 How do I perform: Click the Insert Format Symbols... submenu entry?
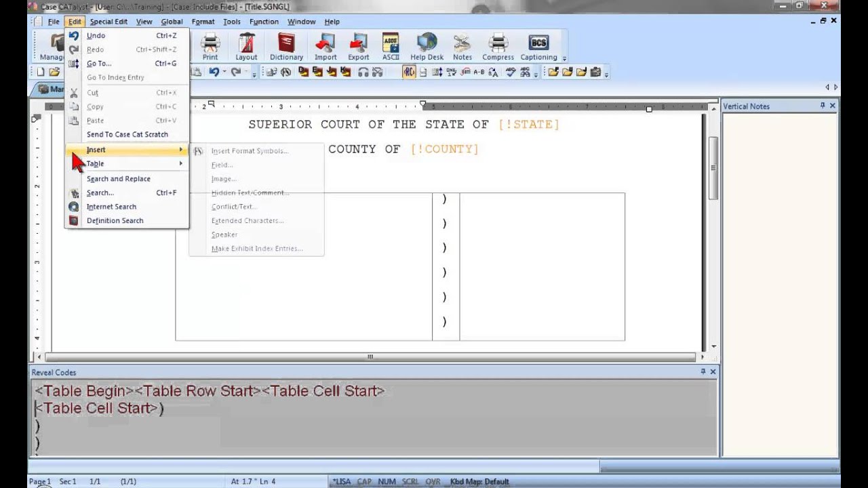[x=256, y=151]
